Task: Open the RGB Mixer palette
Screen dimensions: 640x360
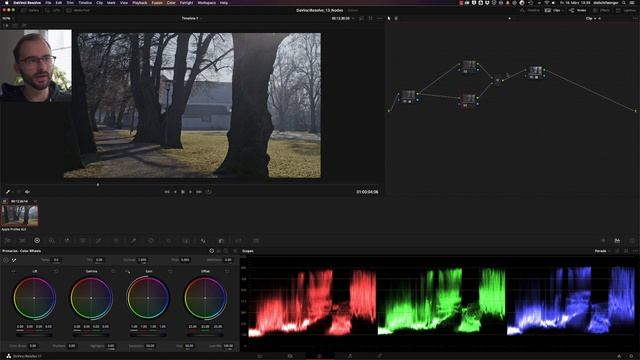Action: tap(67, 241)
